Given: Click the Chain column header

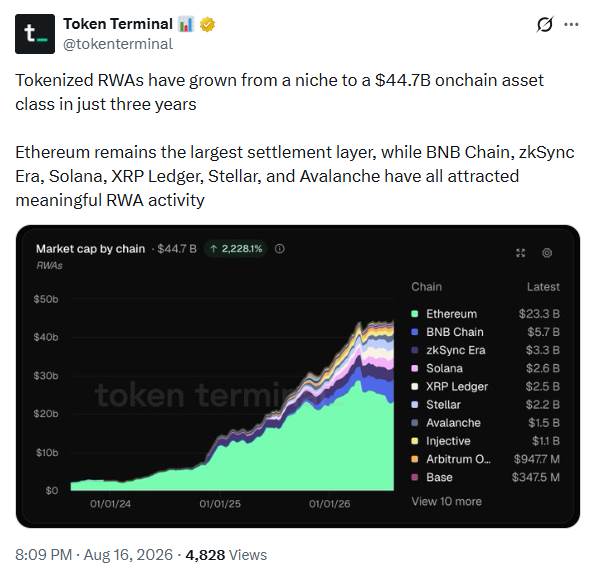Looking at the screenshot, I should click(x=427, y=287).
